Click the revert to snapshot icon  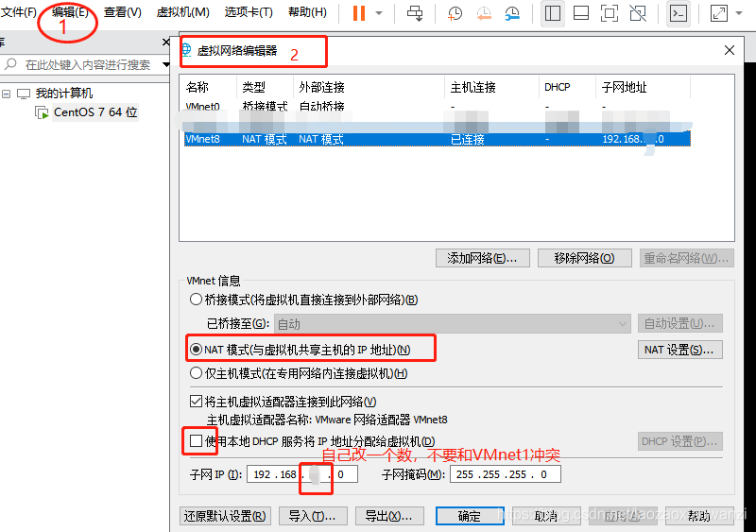coord(484,13)
